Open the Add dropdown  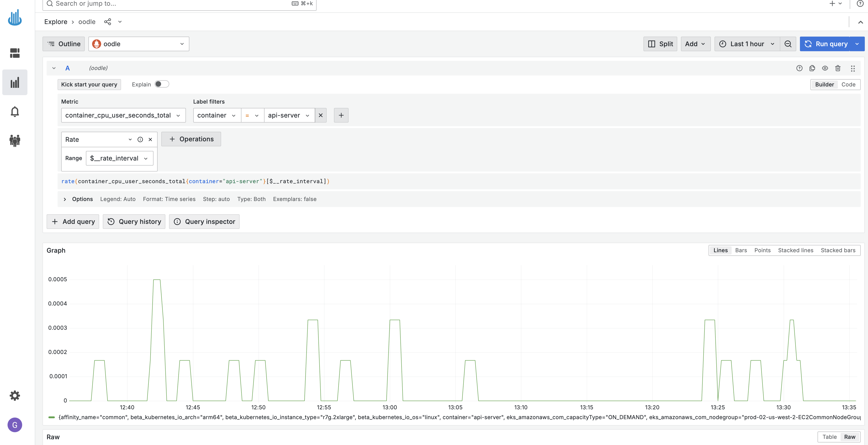[x=695, y=44]
